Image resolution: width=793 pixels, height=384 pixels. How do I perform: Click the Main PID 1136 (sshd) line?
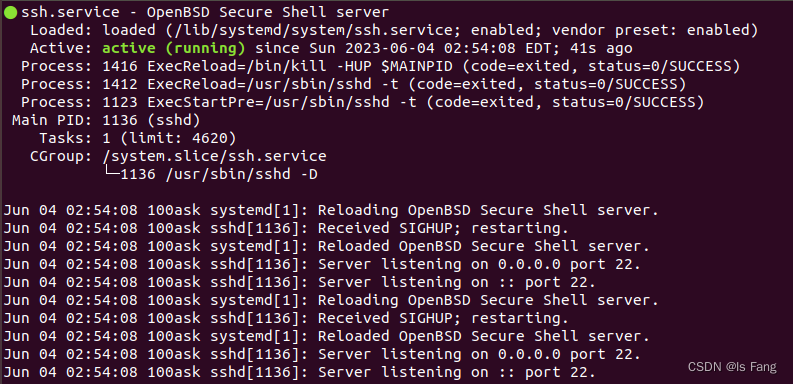point(106,120)
